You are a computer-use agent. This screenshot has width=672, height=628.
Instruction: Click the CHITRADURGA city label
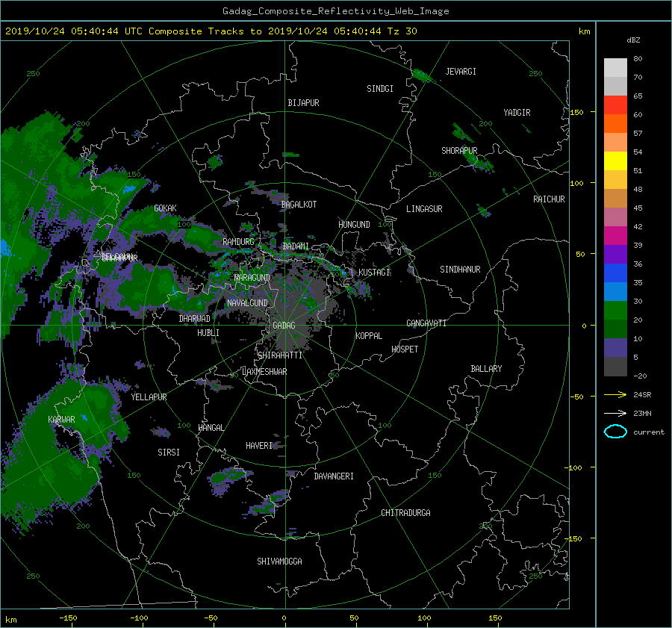pyautogui.click(x=406, y=513)
